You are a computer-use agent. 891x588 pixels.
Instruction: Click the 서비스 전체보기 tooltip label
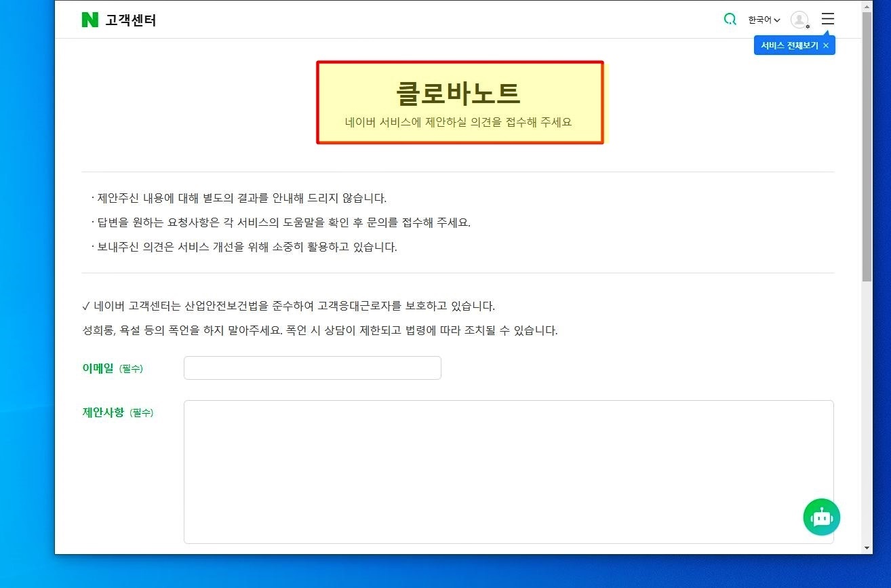click(789, 45)
